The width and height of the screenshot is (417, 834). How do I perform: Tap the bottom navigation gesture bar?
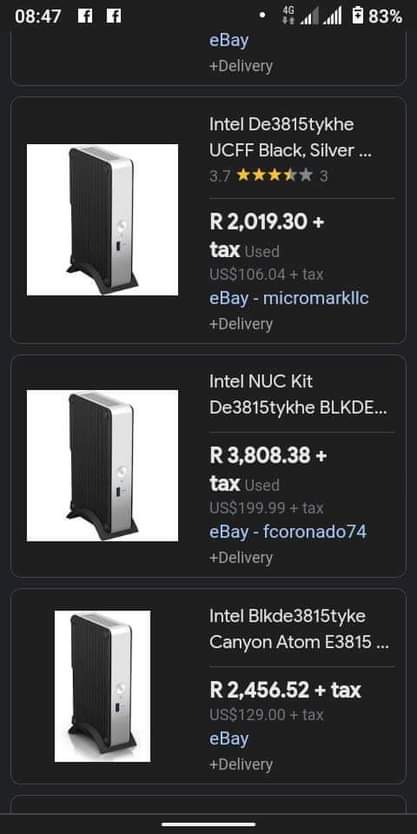(208, 824)
